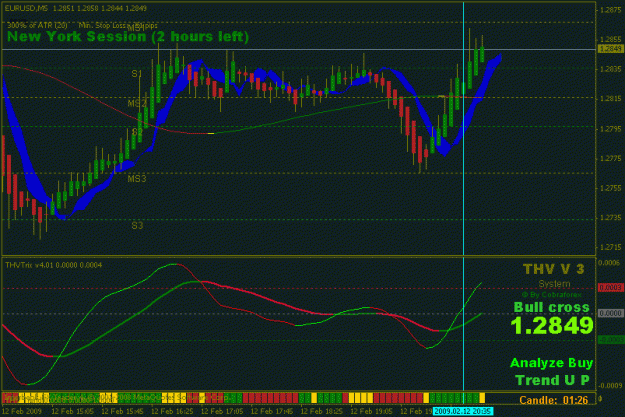The height and width of the screenshot is (417, 625).
Task: Click the 1.2755 price axis value
Action: (611, 188)
